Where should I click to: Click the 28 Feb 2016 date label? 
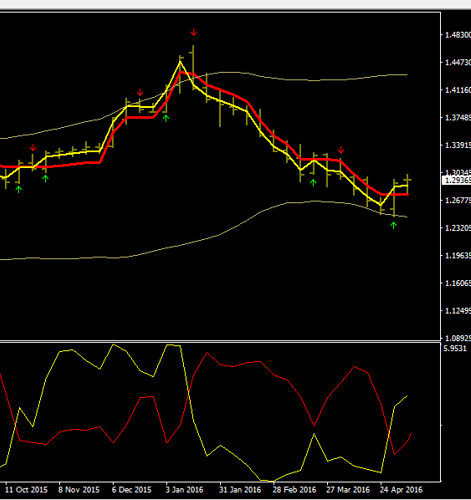pyautogui.click(x=294, y=490)
